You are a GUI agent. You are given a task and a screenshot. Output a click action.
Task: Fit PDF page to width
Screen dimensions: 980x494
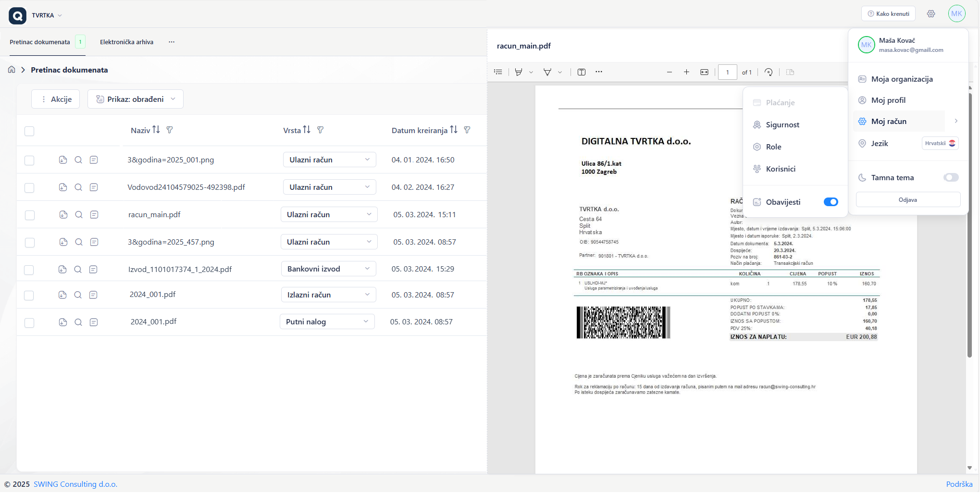coord(704,72)
